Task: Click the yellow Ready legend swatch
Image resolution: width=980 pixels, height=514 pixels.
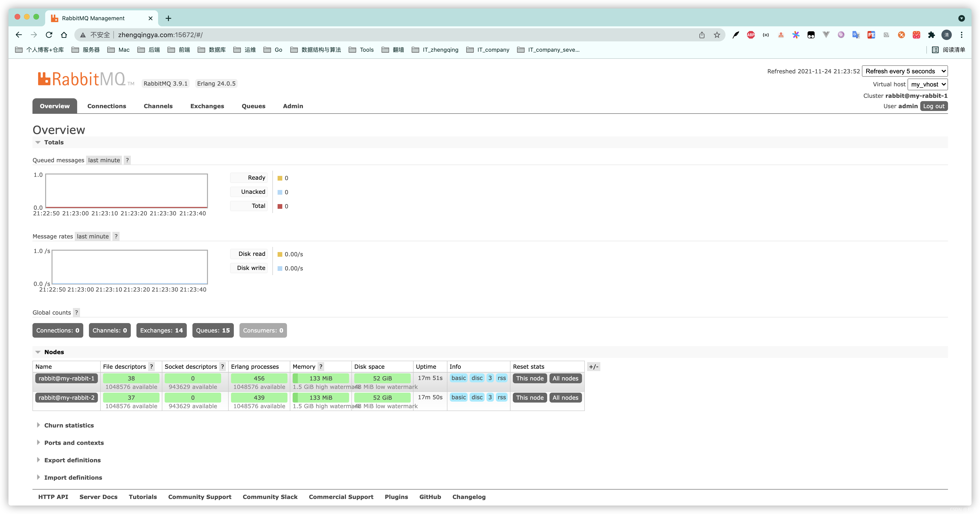Action: (x=280, y=178)
